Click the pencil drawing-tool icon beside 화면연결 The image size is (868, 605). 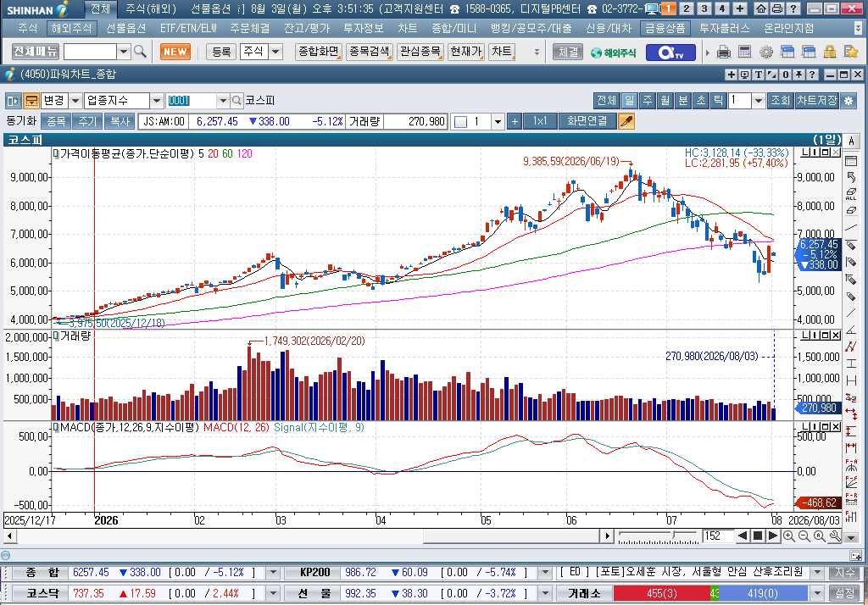(626, 121)
